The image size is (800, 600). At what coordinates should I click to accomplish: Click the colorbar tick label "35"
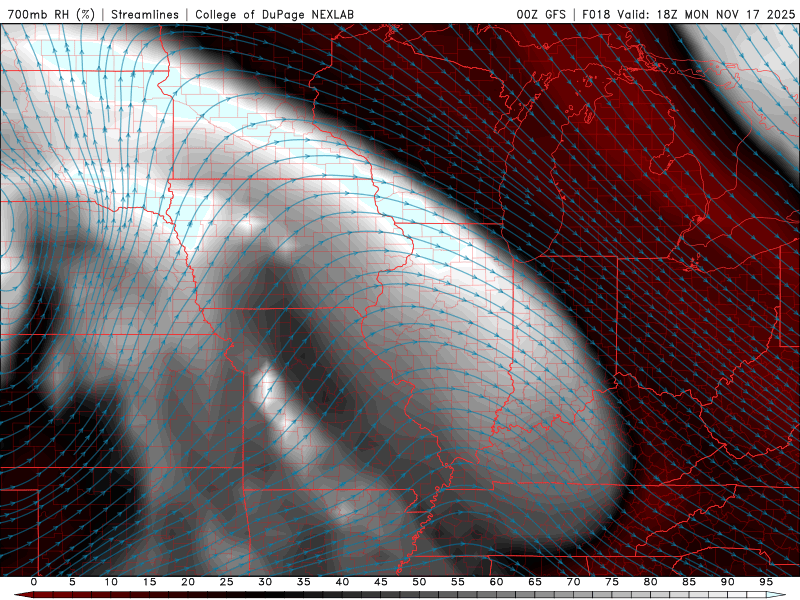pos(304,582)
